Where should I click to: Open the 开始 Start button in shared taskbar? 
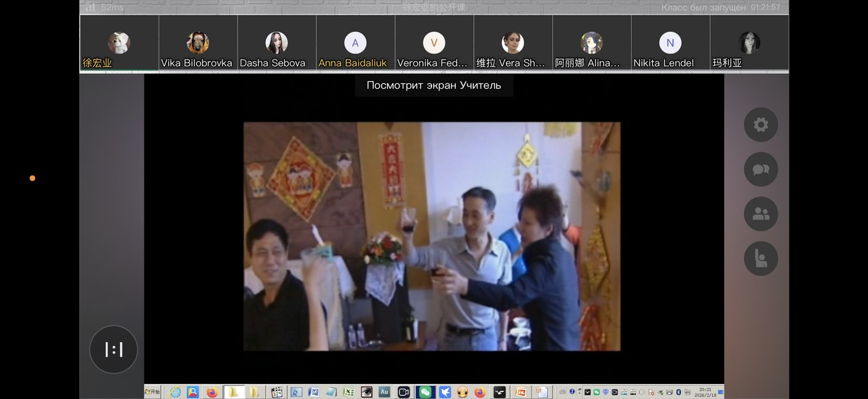[x=153, y=392]
